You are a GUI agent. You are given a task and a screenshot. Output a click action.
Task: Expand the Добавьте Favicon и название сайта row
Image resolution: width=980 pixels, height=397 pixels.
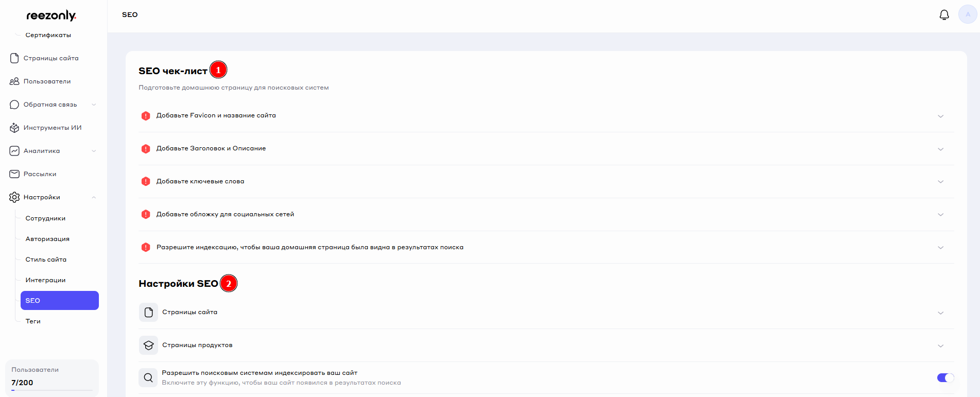click(x=940, y=116)
